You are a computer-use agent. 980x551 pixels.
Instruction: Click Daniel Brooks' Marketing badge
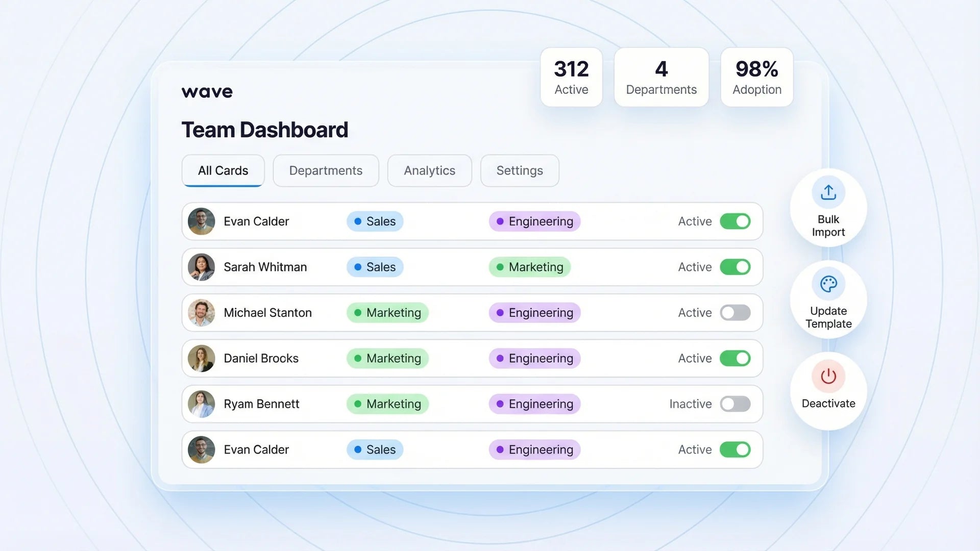coord(387,358)
